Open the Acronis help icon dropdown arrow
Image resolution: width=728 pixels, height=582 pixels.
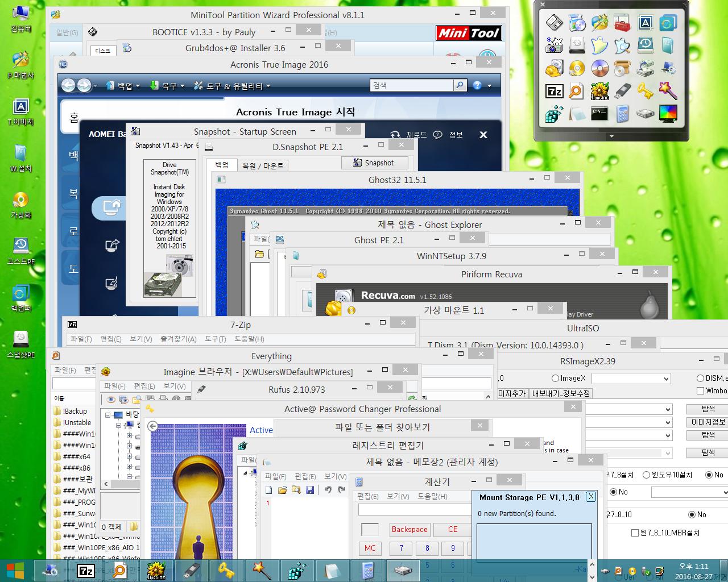coord(489,86)
